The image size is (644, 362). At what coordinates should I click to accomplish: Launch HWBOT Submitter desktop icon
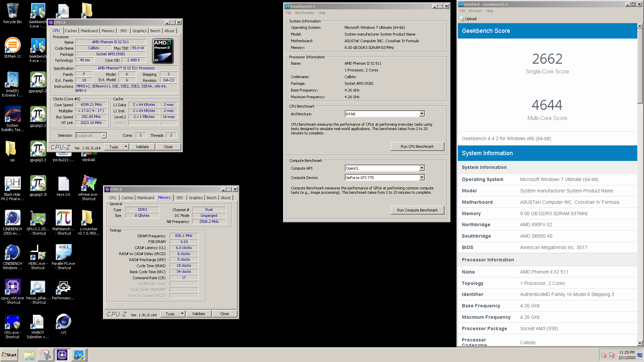click(38, 326)
